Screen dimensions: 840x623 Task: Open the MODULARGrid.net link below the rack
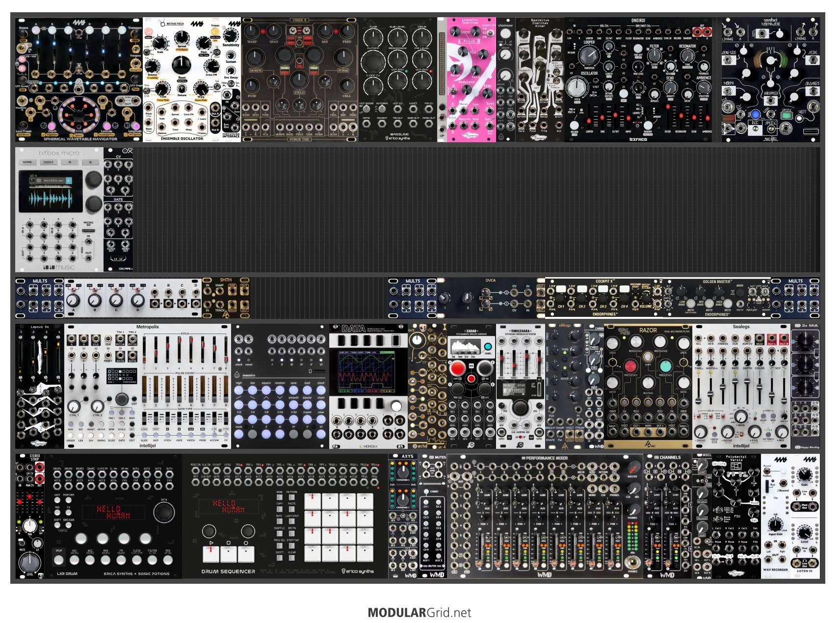420,612
